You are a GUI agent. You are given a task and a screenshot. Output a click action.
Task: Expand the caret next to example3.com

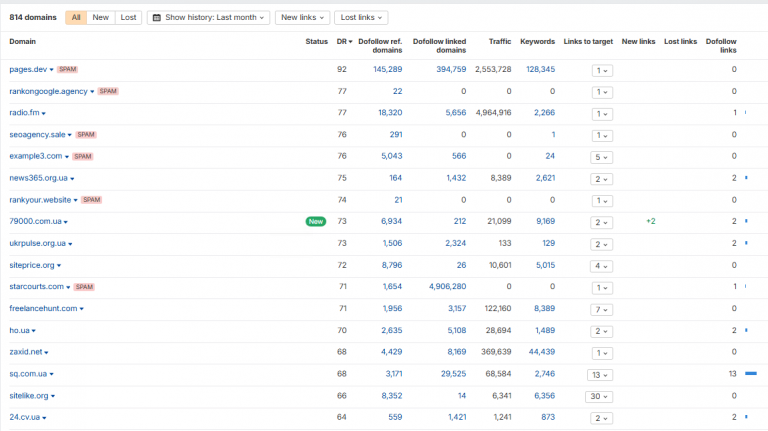tap(67, 157)
